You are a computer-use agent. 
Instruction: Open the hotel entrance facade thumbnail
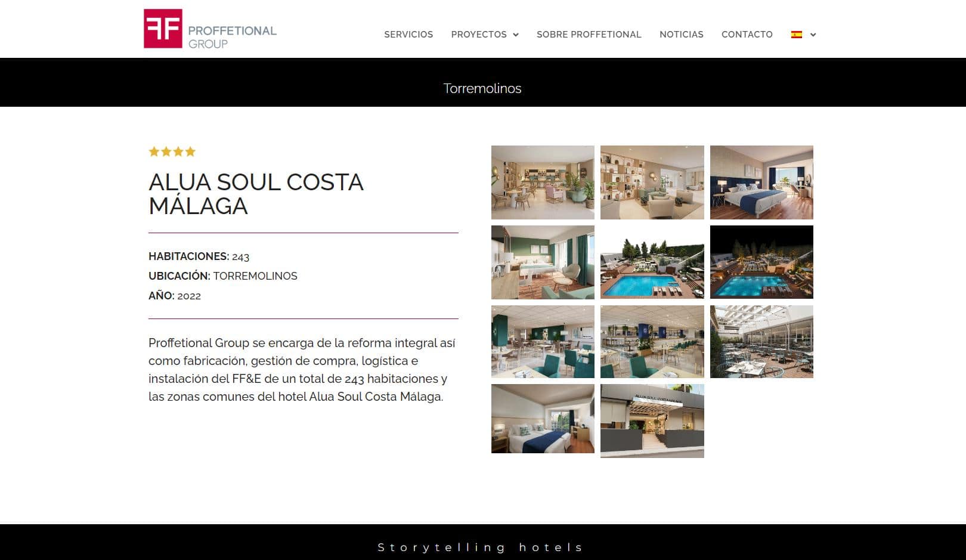click(x=652, y=421)
